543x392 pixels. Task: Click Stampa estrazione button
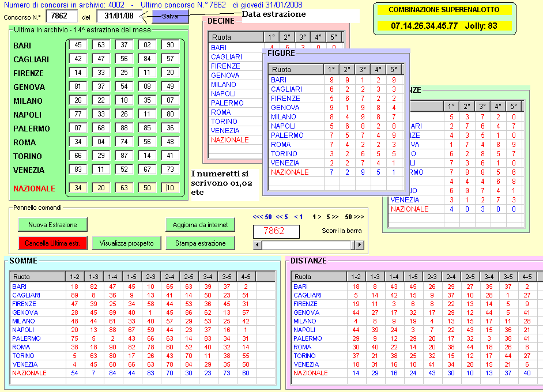pos(200,243)
